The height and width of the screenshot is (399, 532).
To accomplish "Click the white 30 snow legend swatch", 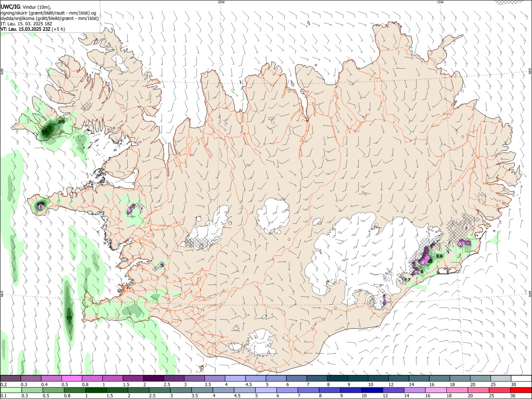I will point(521,379).
